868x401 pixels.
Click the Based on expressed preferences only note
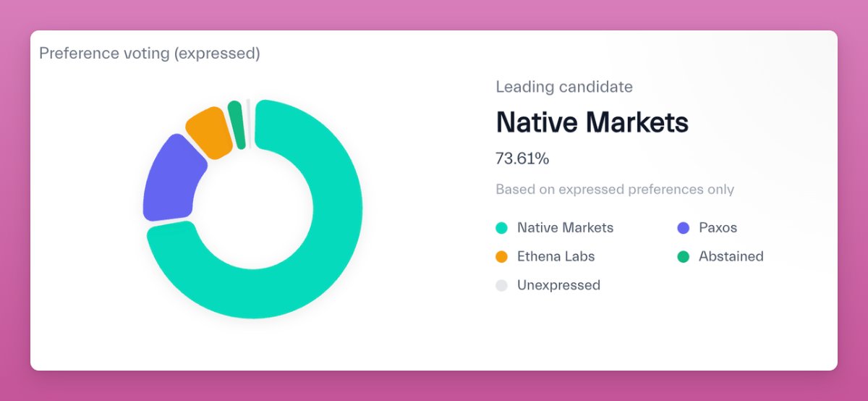(x=615, y=190)
